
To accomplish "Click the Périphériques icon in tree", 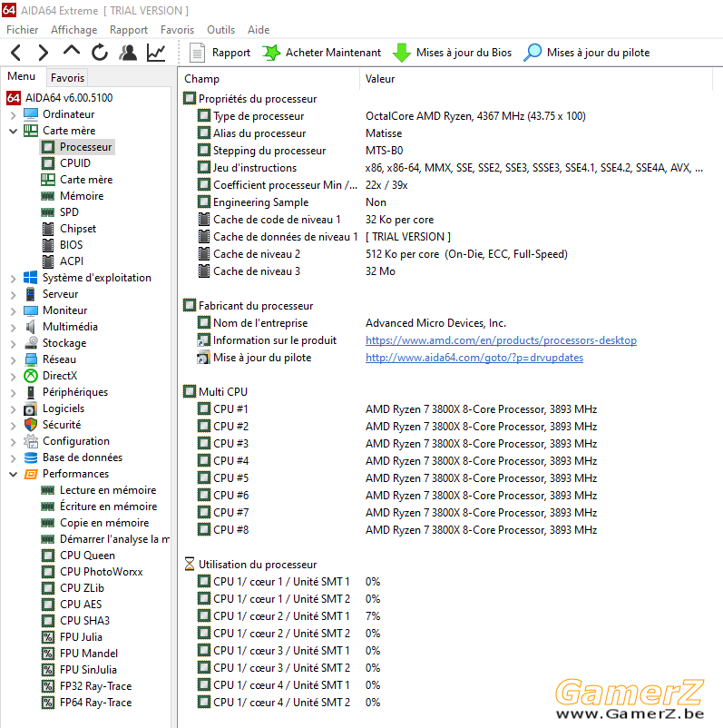I will pos(31,392).
